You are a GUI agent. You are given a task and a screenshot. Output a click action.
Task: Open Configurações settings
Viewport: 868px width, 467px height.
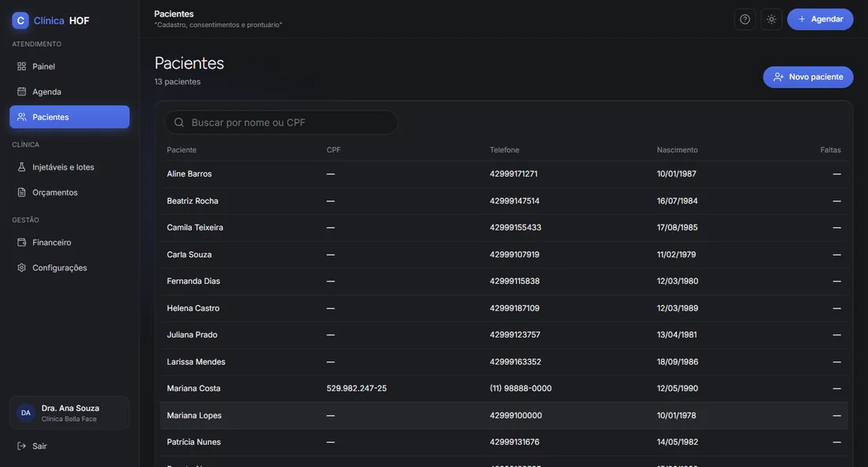pos(69,267)
